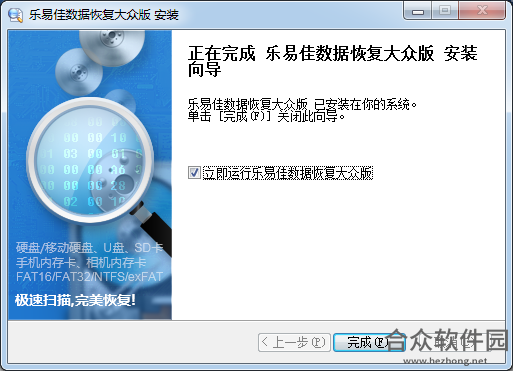
Task: Click the window title 乐易佳数据恢复大众版 安装
Action: pos(104,15)
